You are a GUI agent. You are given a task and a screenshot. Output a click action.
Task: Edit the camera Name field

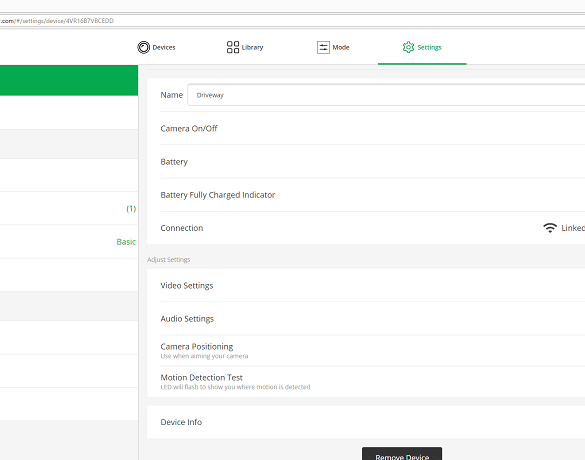(386, 95)
